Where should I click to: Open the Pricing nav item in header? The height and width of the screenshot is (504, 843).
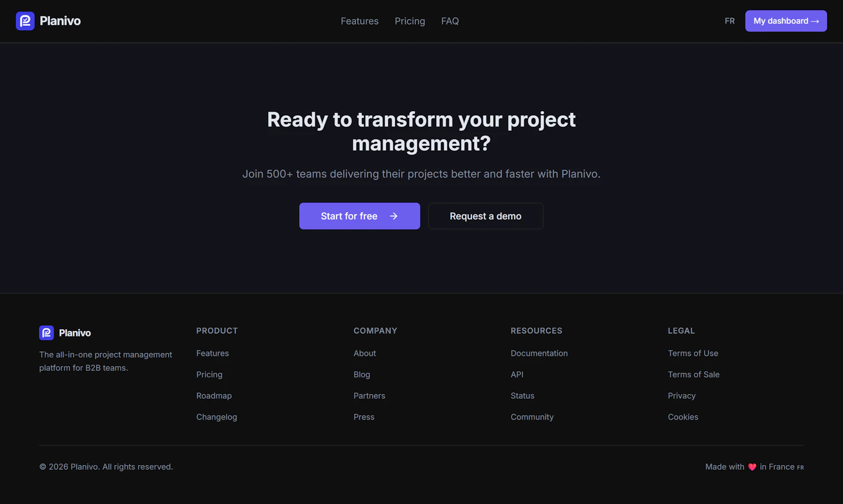(x=410, y=21)
